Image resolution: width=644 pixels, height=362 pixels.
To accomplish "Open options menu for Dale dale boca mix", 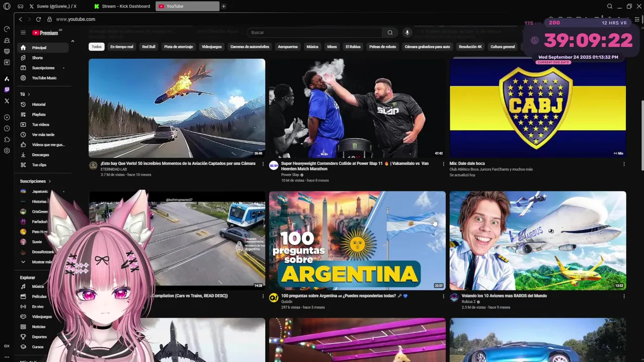I will pyautogui.click(x=624, y=164).
